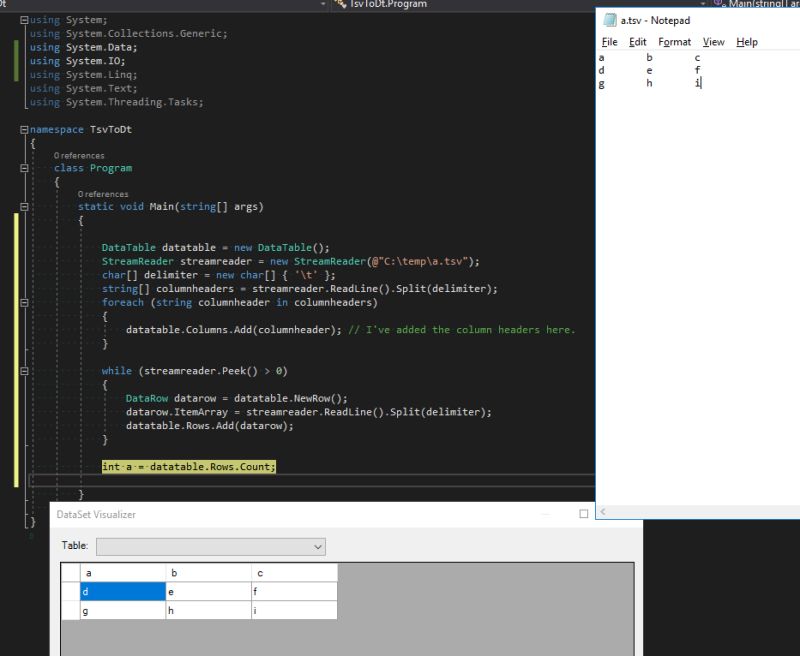The height and width of the screenshot is (656, 800).
Task: Open the Format menu in Notepad
Action: pos(674,41)
